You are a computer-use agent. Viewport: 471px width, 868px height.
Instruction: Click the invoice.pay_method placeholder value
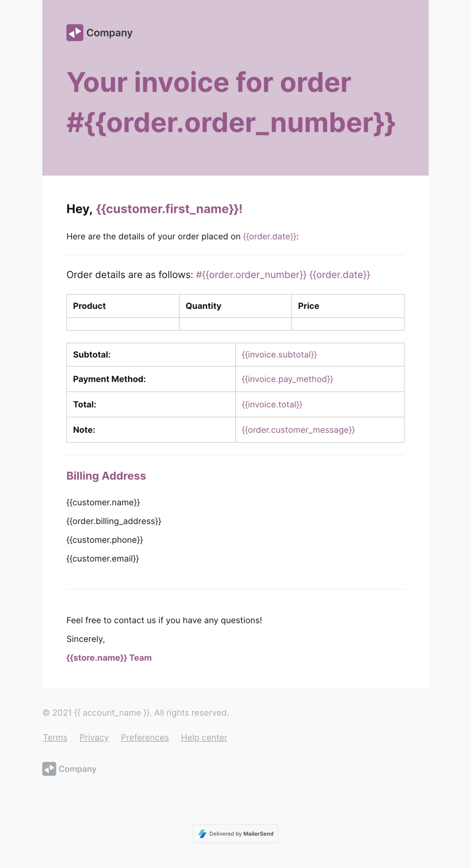287,379
